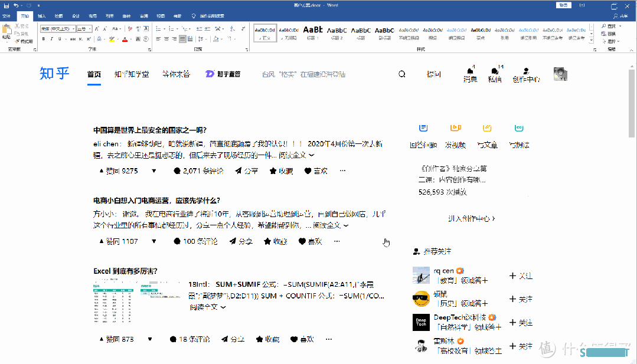
Task: Shrink font size with smaller-A icon
Action: [x=105, y=29]
